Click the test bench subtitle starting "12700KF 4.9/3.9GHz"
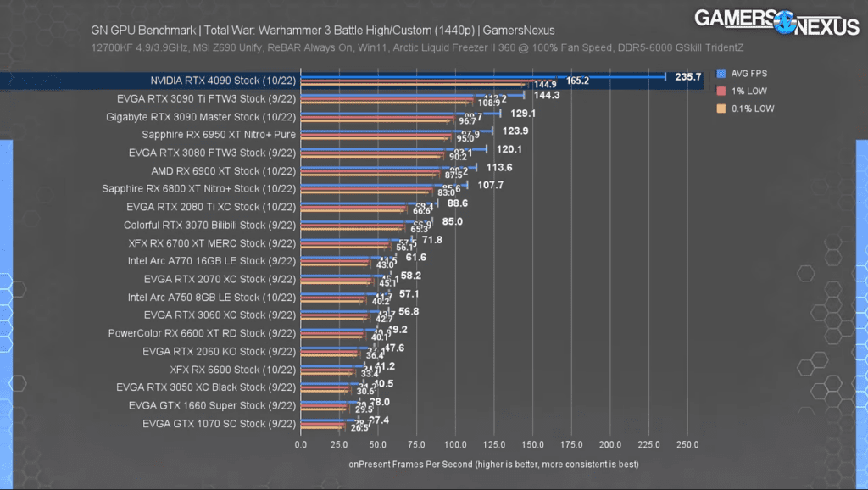 pyautogui.click(x=417, y=47)
